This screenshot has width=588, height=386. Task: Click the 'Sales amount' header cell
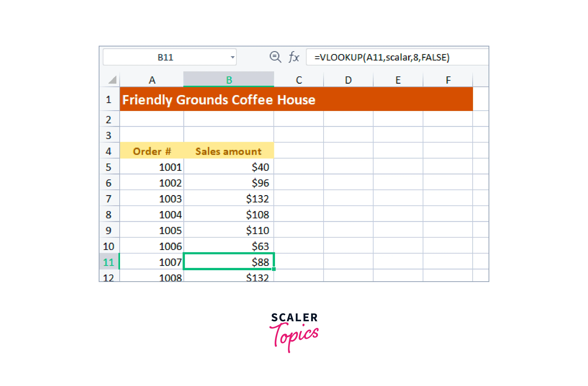(229, 151)
